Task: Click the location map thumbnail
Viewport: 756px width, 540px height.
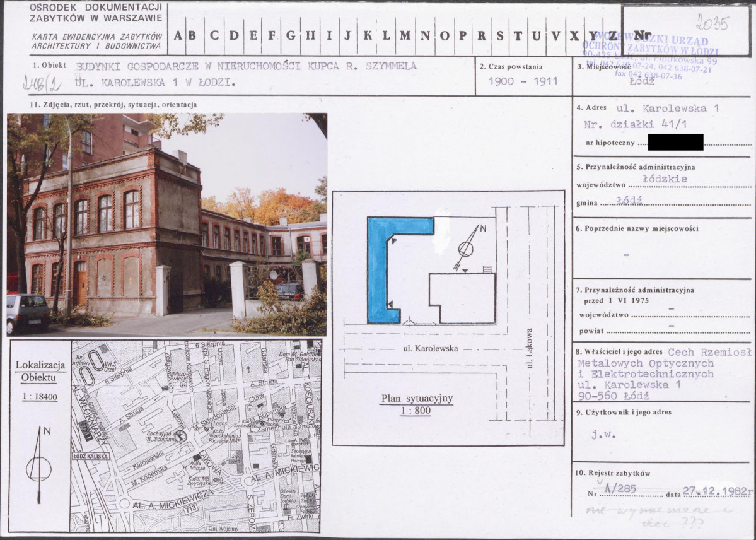Action: tap(196, 437)
